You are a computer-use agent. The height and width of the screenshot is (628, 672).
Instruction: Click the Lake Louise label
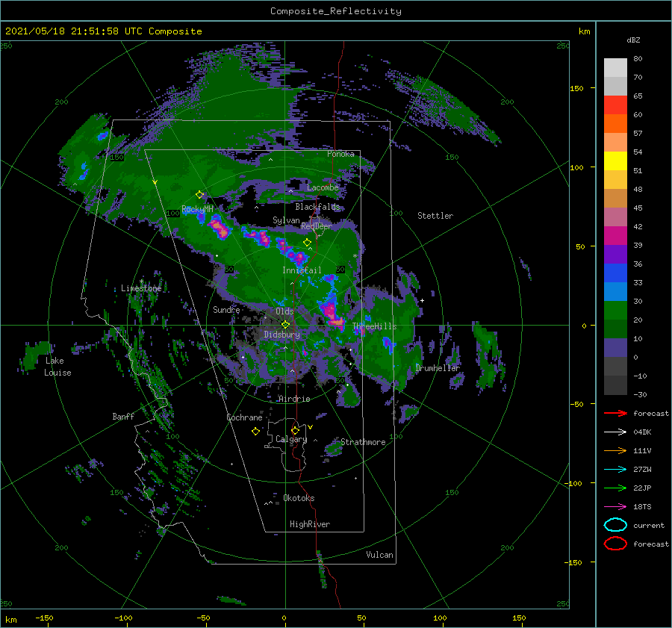57,367
